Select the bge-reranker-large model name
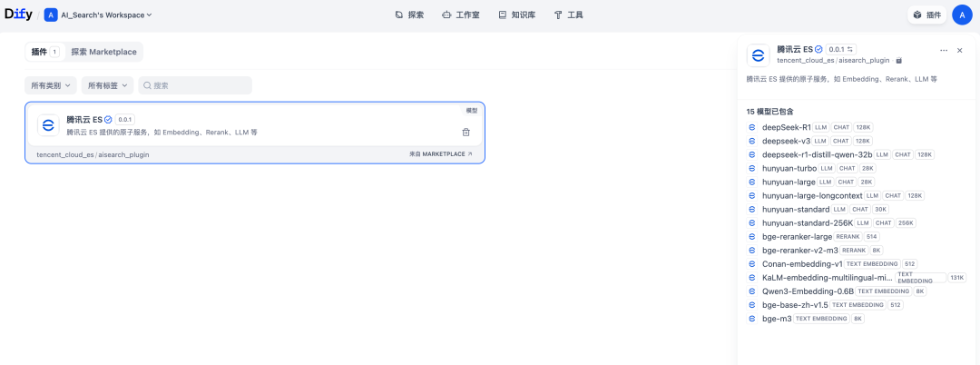980x365 pixels. [x=797, y=237]
